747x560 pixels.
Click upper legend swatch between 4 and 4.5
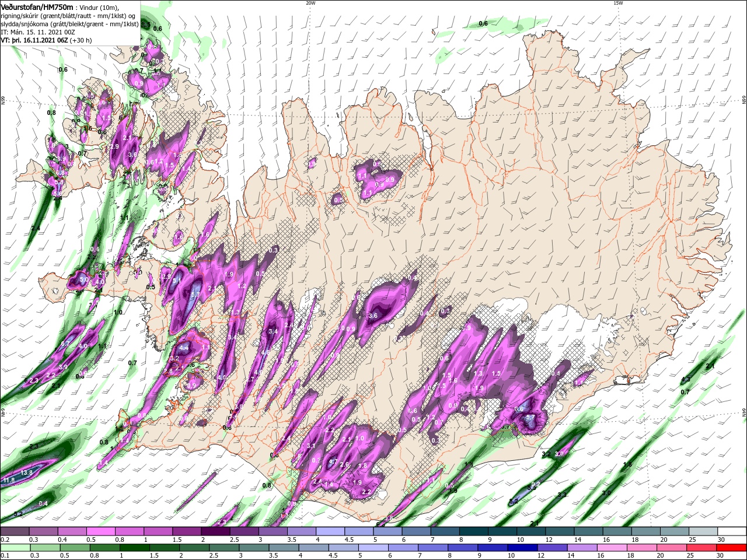[x=330, y=531]
